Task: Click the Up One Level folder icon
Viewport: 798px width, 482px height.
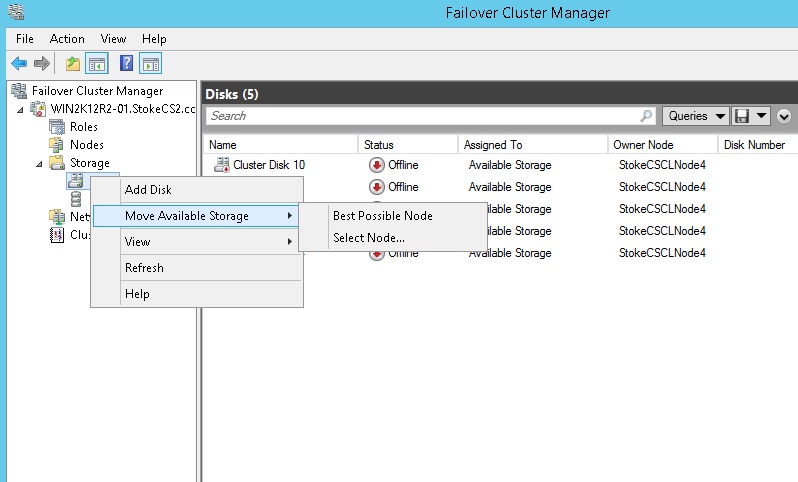Action: [73, 64]
